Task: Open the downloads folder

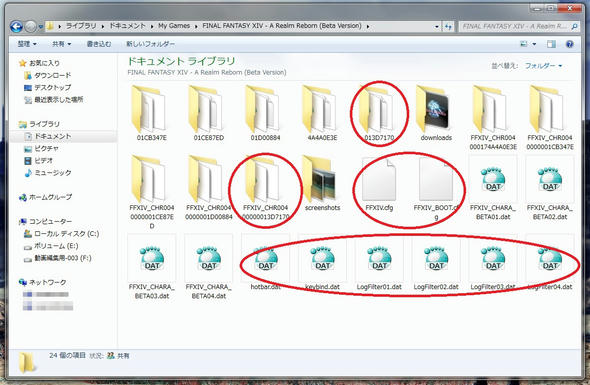Action: (436, 113)
